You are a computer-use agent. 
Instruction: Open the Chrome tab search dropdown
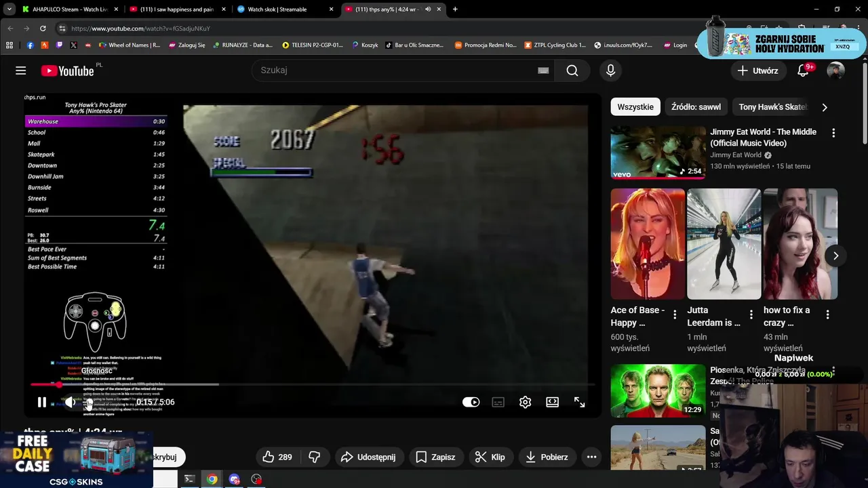(x=9, y=9)
